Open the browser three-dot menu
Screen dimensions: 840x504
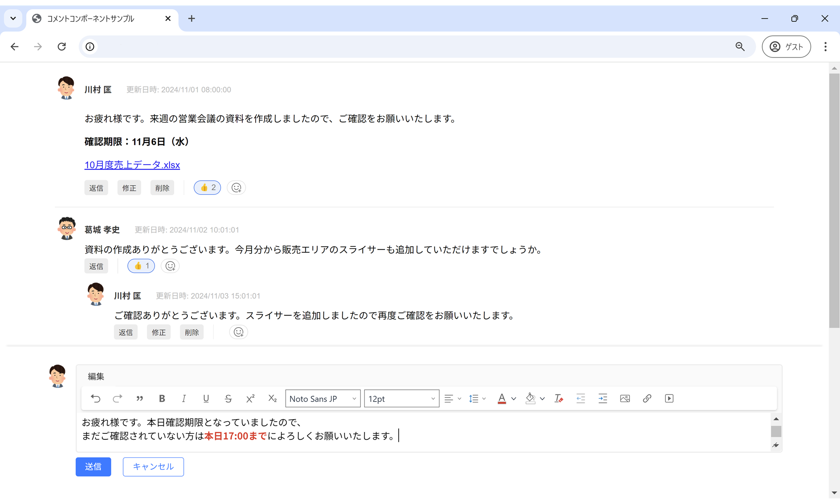[x=825, y=47]
